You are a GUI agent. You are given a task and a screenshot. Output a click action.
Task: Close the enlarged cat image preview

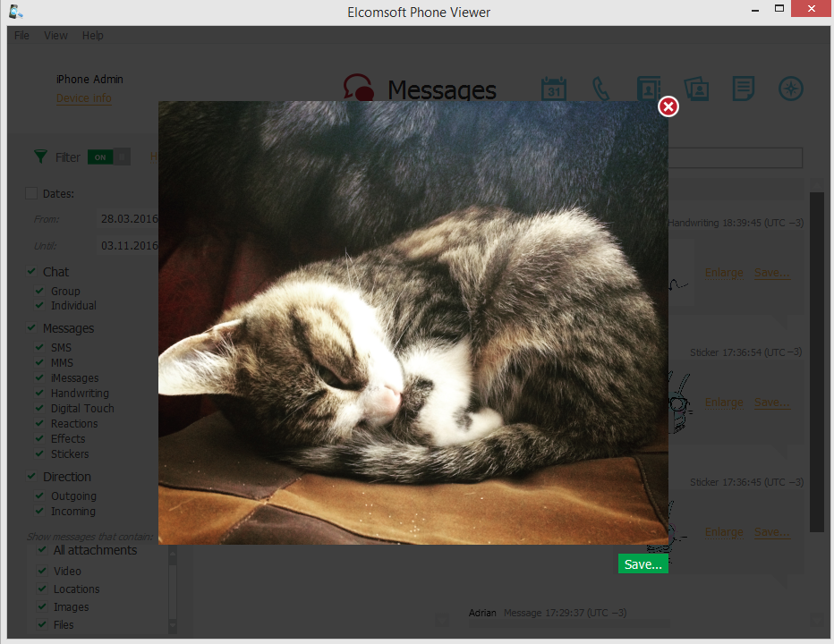pos(668,107)
